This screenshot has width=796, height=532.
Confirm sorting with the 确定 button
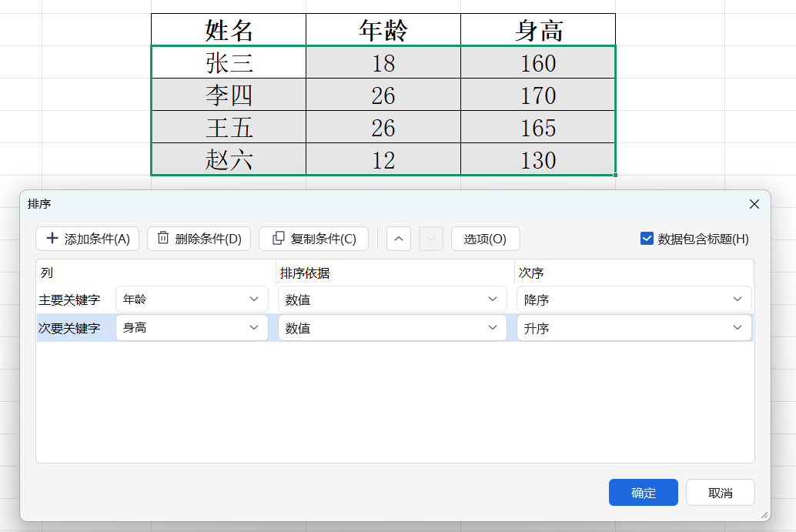[x=643, y=493]
